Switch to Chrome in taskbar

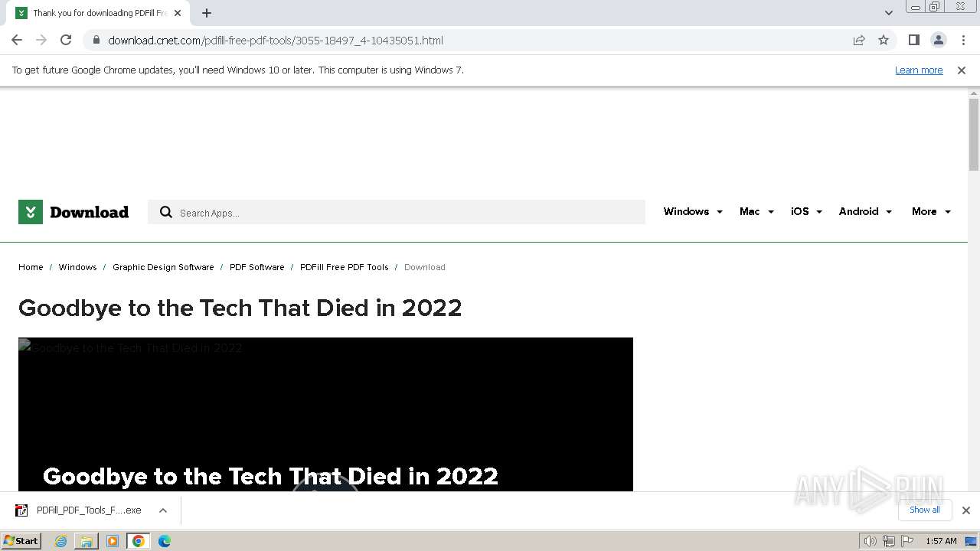pyautogui.click(x=139, y=541)
